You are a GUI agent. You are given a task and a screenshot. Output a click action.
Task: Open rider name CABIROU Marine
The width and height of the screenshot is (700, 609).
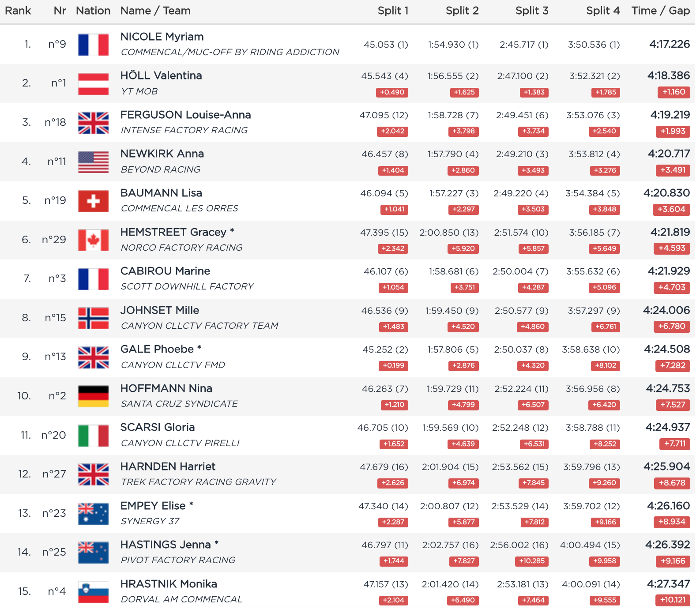pyautogui.click(x=165, y=271)
